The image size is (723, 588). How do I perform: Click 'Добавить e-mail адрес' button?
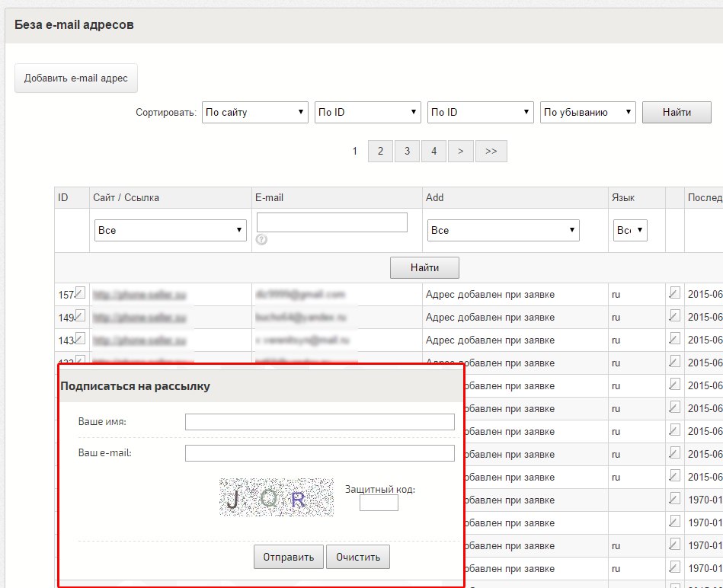(x=76, y=78)
